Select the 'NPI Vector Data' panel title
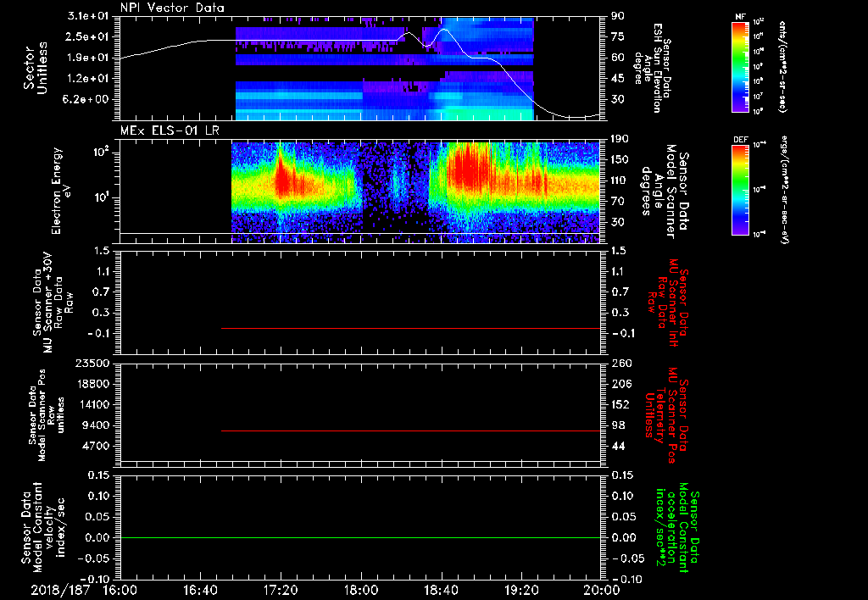Screen dimensions: 868x600 tap(172, 8)
